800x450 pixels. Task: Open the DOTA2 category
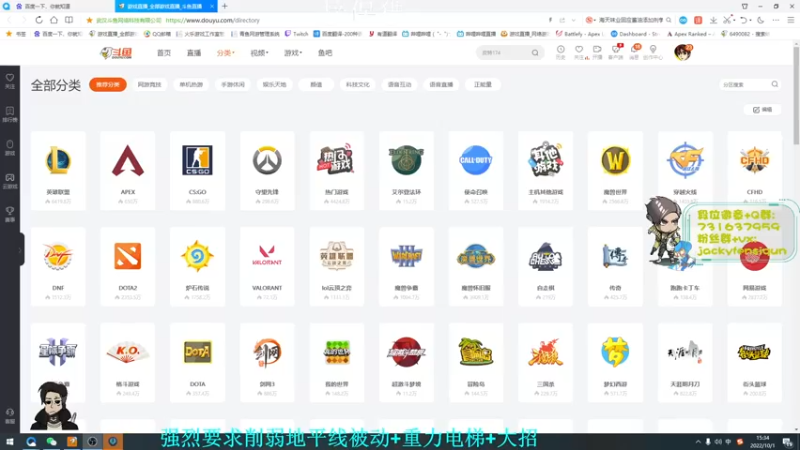(128, 266)
